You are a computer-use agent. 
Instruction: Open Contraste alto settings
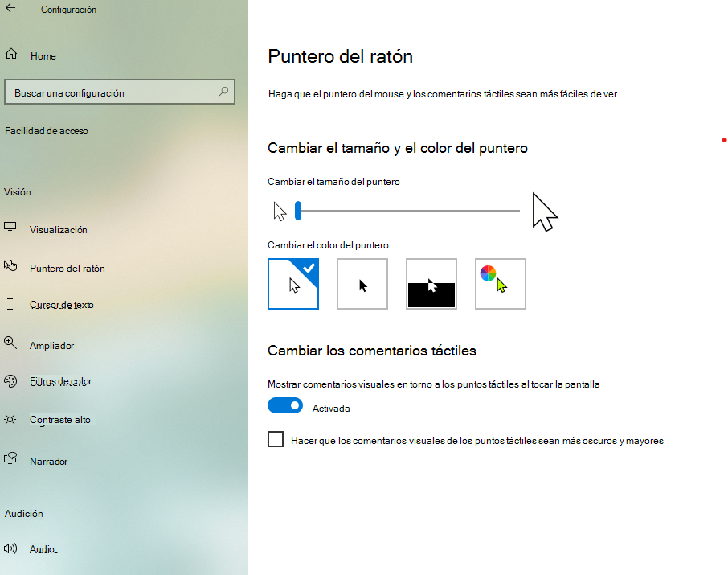tap(60, 420)
